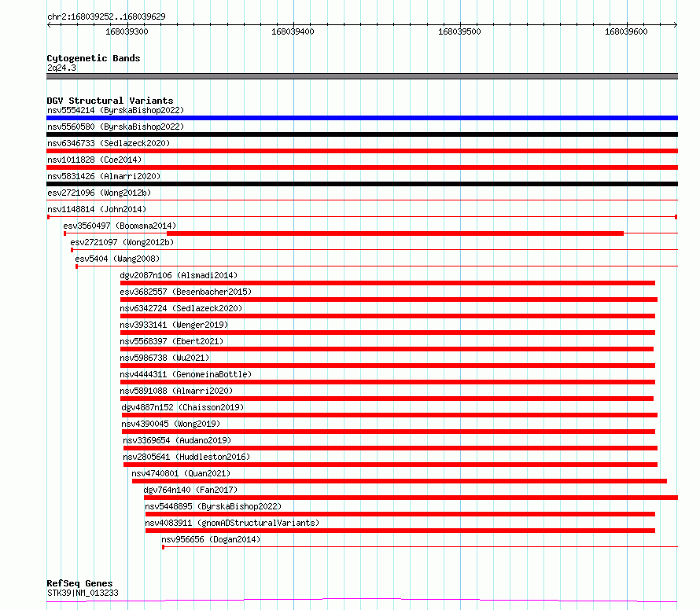
Task: Click dgv764n140 (Fan2017) label
Action: (190, 490)
